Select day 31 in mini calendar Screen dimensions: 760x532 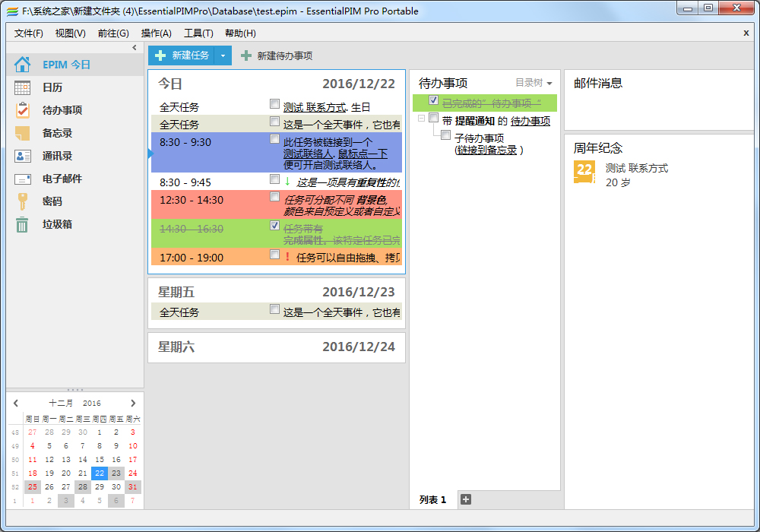point(133,486)
